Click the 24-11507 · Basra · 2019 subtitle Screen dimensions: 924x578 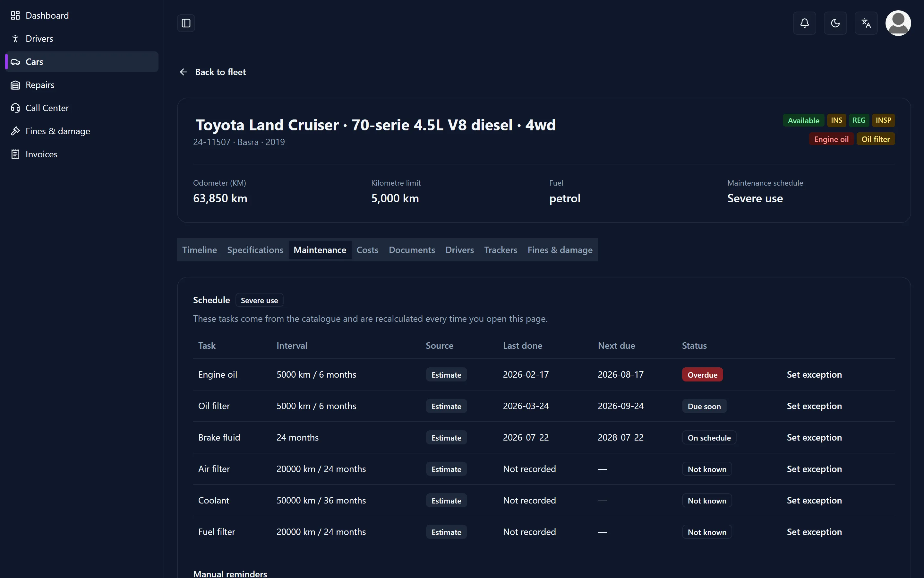click(239, 142)
